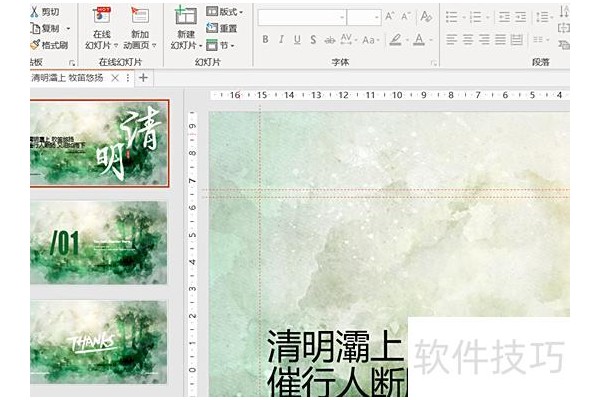Add a new document tab with plus
The height and width of the screenshot is (400, 600).
pos(143,78)
